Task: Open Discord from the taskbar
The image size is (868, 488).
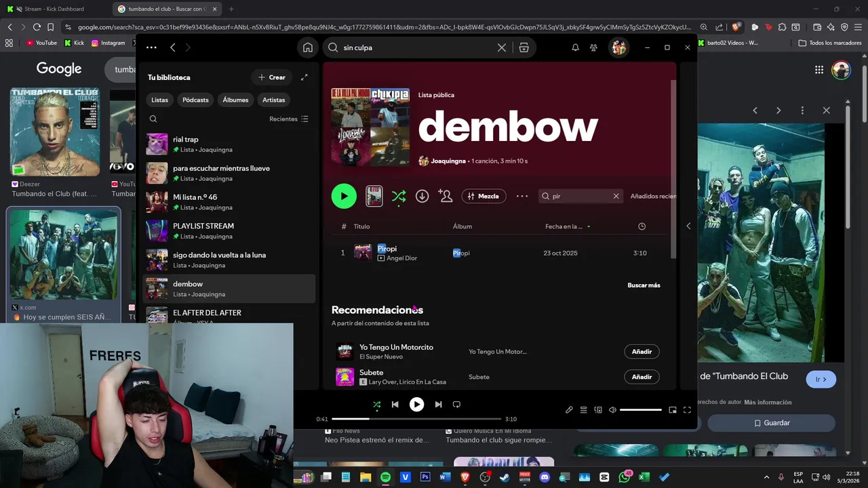Action: (545, 477)
